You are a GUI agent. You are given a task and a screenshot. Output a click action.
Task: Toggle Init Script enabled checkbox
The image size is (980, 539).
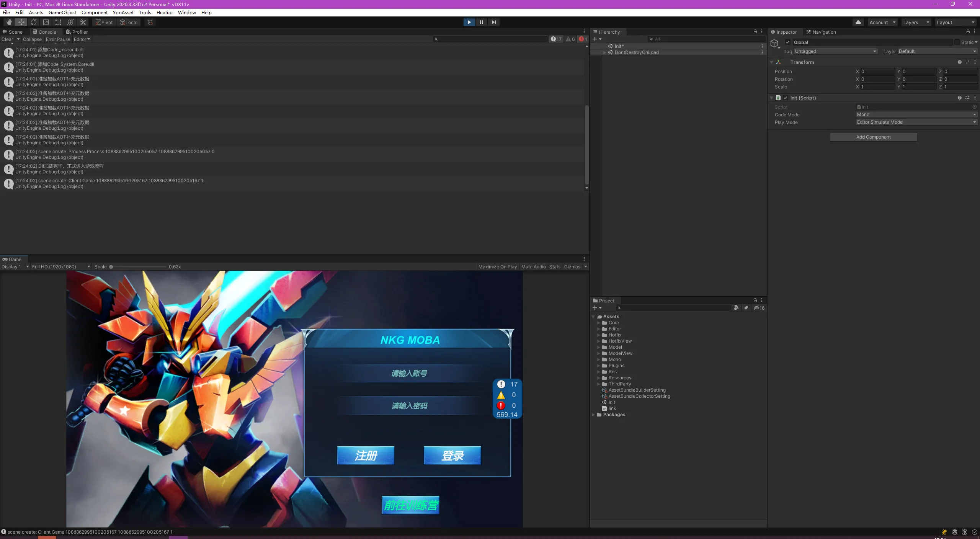click(786, 98)
